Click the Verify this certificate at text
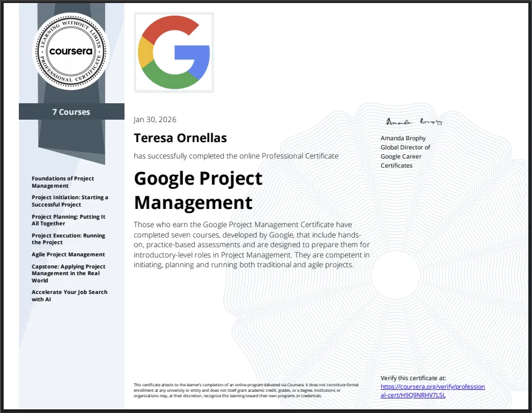This screenshot has width=532, height=413. [415, 378]
